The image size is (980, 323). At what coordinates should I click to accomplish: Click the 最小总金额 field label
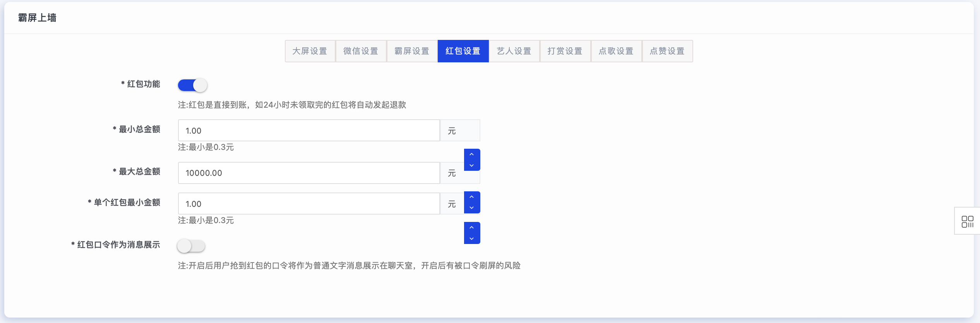(x=137, y=129)
